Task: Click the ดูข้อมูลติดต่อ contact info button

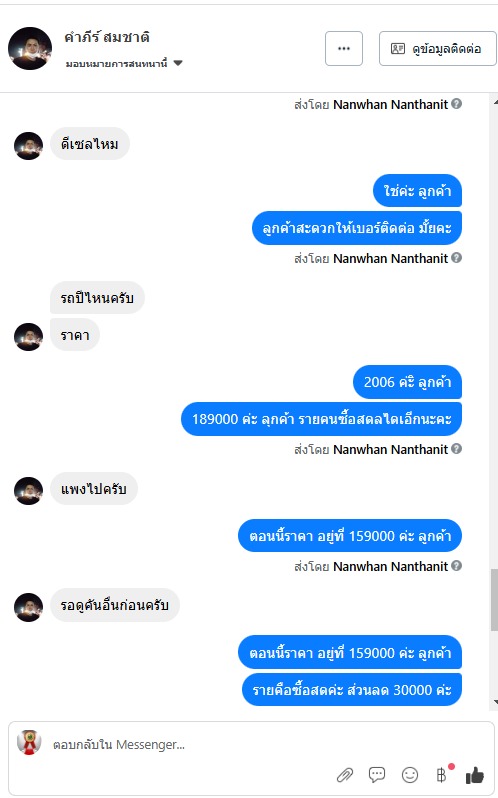Action: 437,48
